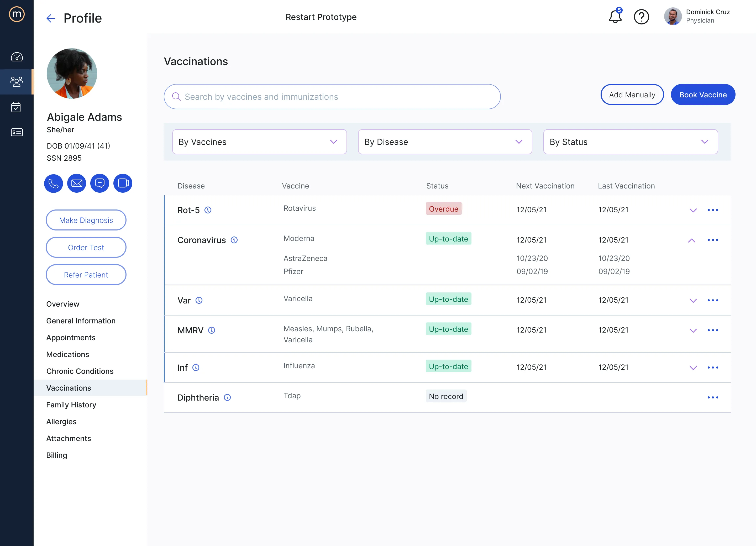The height and width of the screenshot is (546, 756).
Task: Open the notifications bell
Action: (615, 16)
